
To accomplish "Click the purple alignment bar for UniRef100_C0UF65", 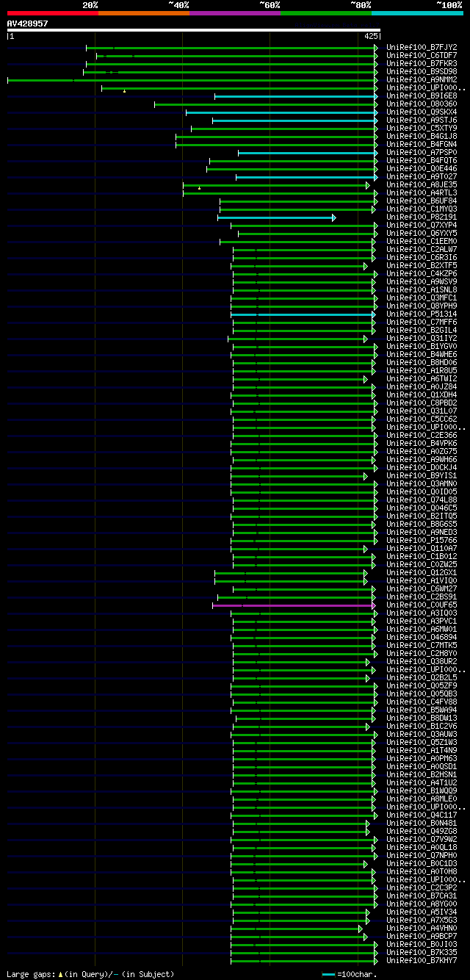I will click(x=295, y=605).
